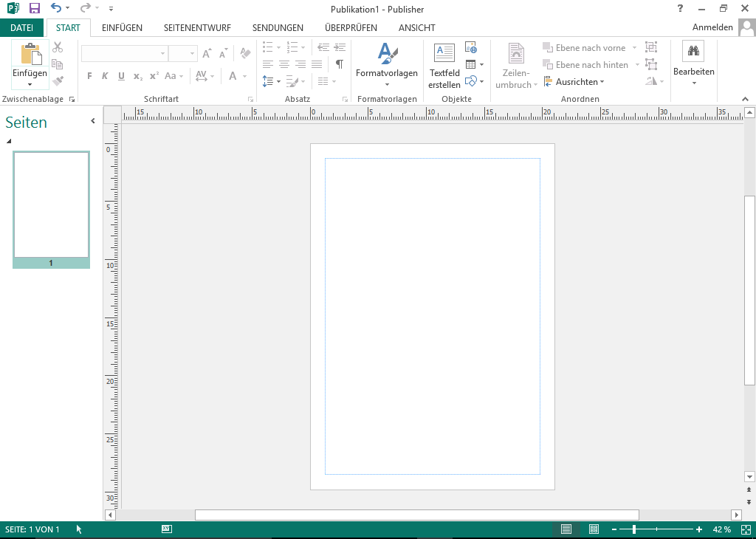Image resolution: width=756 pixels, height=539 pixels.
Task: Click the undo arrow in quick access toolbar
Action: [x=56, y=8]
